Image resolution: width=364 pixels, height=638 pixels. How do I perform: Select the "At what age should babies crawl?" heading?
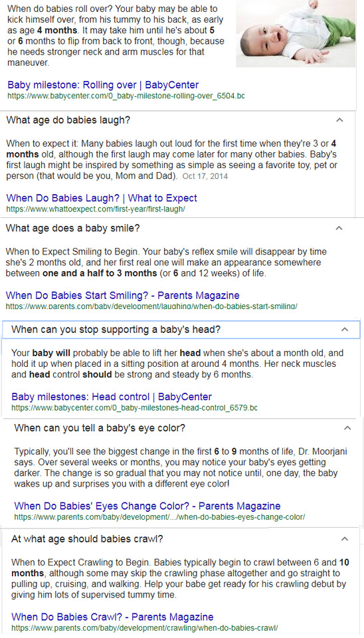click(x=87, y=539)
